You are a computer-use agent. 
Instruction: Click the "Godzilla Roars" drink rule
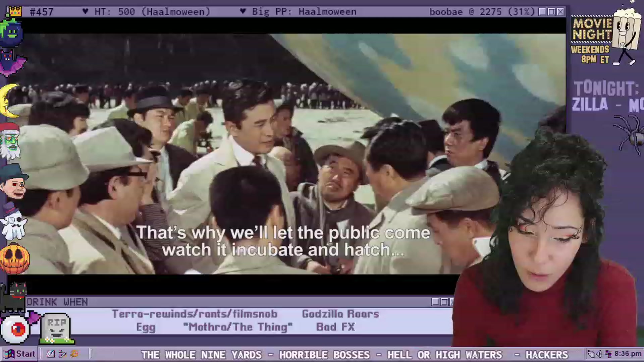click(340, 314)
